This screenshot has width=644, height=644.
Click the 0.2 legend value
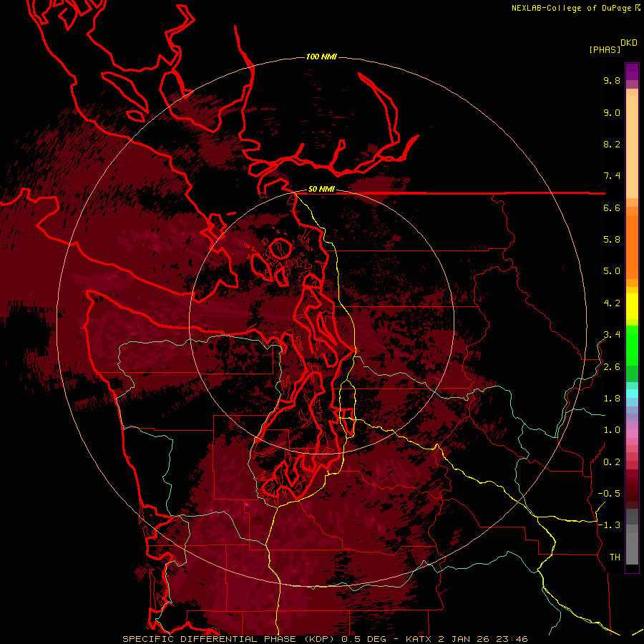612,462
